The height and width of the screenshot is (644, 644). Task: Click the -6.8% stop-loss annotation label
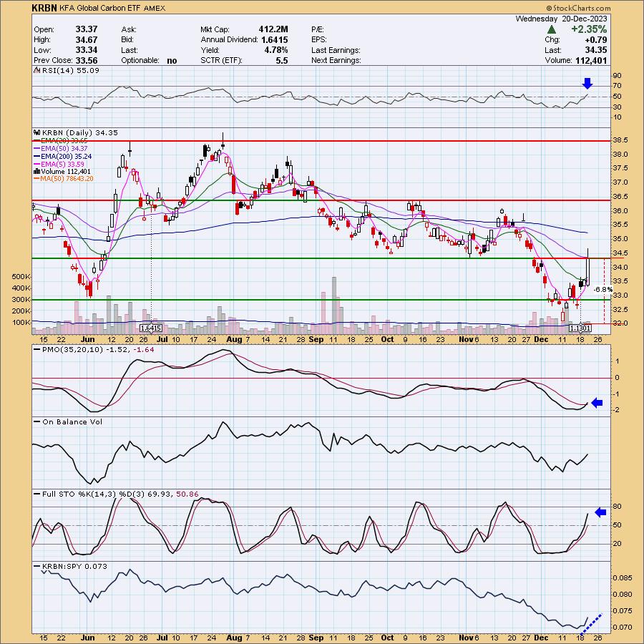point(603,290)
